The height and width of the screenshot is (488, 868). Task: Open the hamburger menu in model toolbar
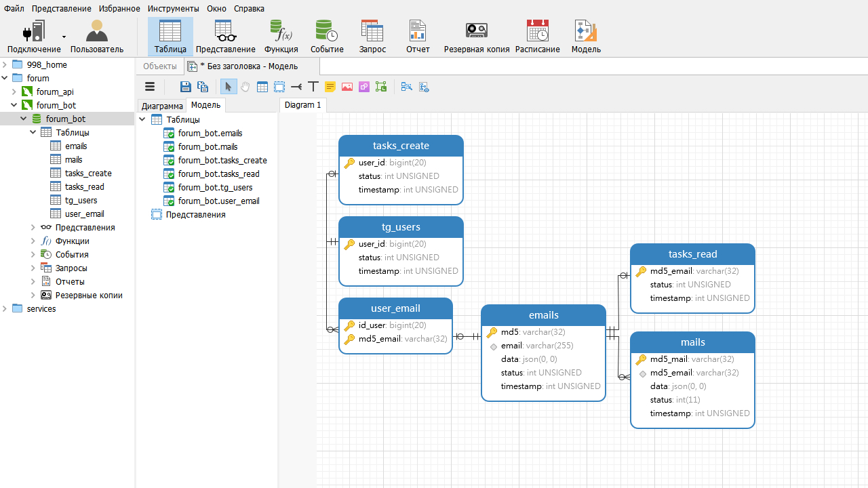click(150, 87)
